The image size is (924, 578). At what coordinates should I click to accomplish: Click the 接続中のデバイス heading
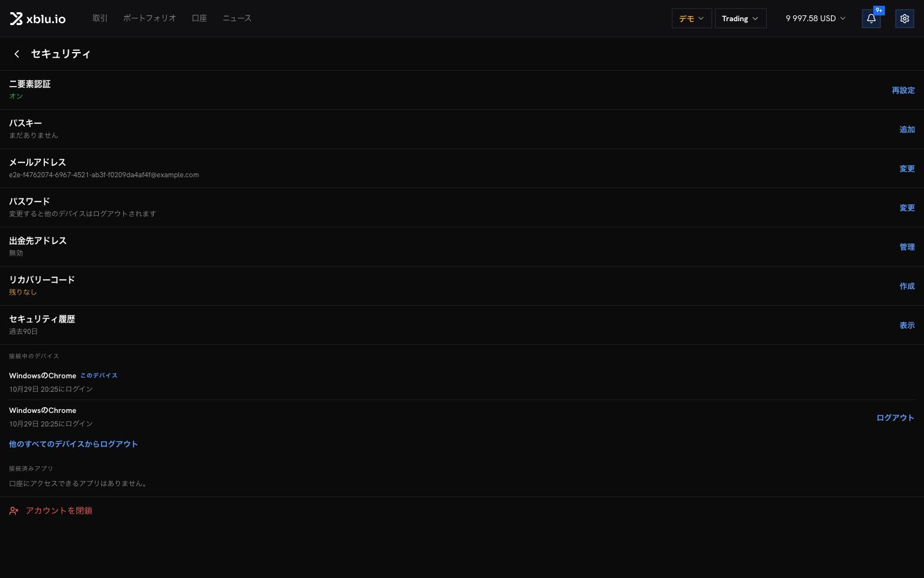pos(34,356)
